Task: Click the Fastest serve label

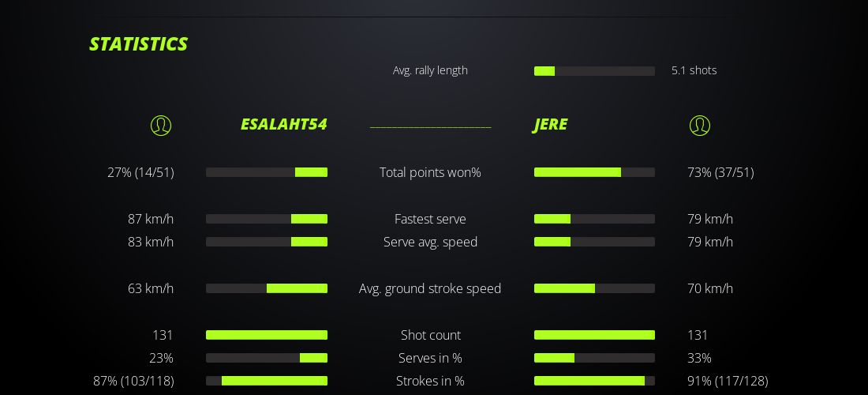Action: 430,219
